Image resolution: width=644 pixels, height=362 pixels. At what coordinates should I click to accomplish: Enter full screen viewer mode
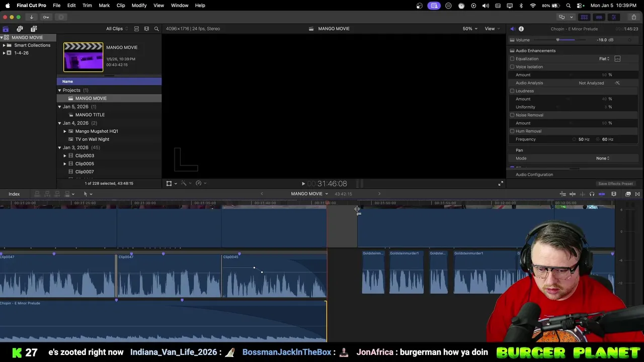click(x=501, y=184)
